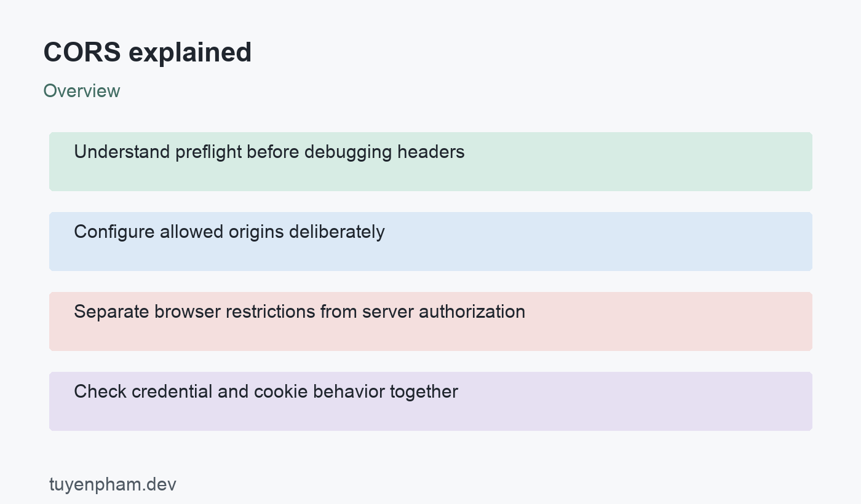Screen dimensions: 861x504
Task: Click the word 'explained' in the title
Action: pyautogui.click(x=190, y=52)
